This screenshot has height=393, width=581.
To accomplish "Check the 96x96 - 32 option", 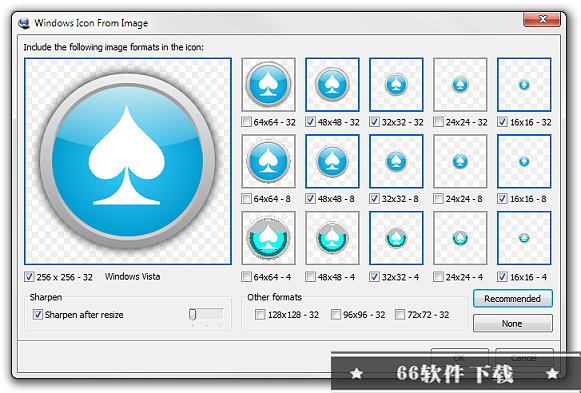I will [336, 315].
